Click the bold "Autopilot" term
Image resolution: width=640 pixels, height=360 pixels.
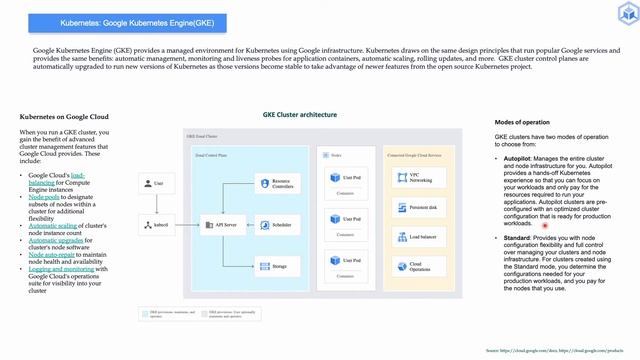[x=517, y=158]
